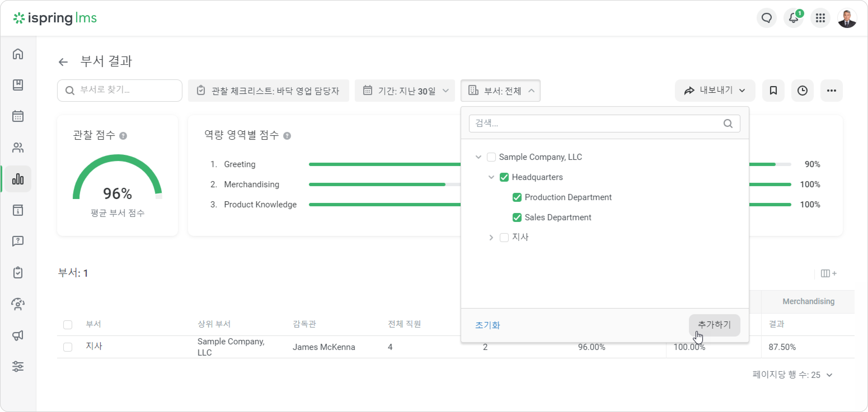
Task: Click James McKenna in the table
Action: pyautogui.click(x=323, y=347)
